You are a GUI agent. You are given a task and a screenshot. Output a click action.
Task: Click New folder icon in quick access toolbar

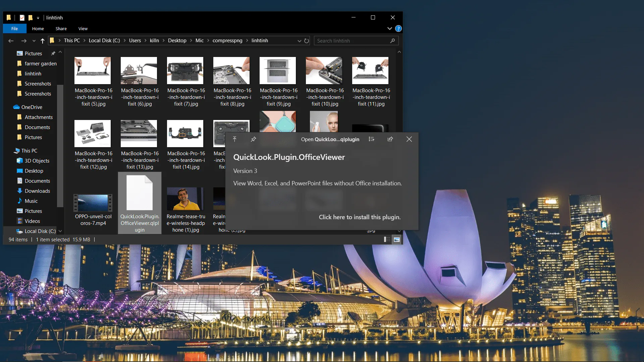30,18
